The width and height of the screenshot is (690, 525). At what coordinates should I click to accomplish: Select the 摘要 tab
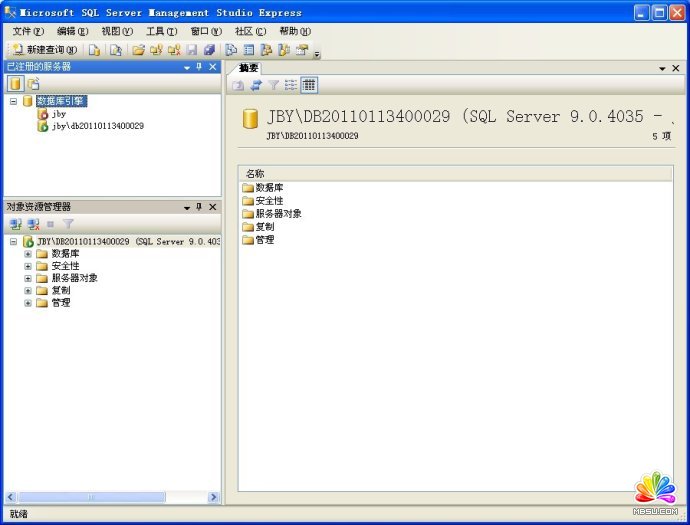coord(248,68)
